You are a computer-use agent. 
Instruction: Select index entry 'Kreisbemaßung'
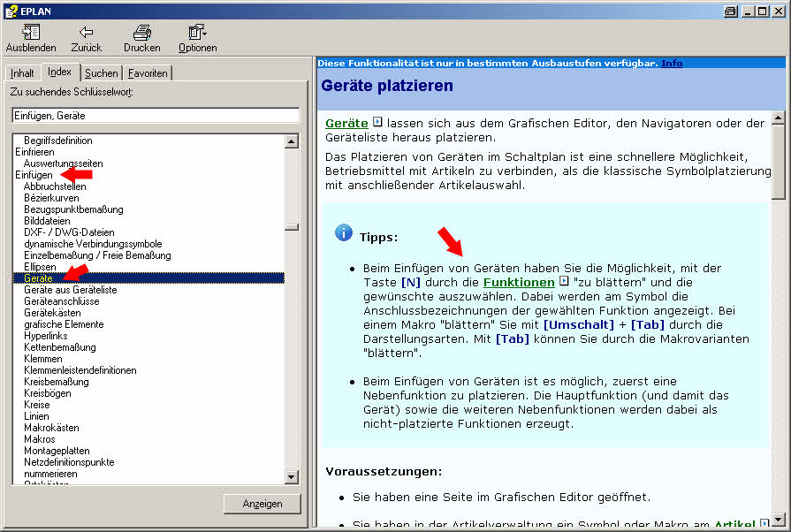(x=56, y=382)
